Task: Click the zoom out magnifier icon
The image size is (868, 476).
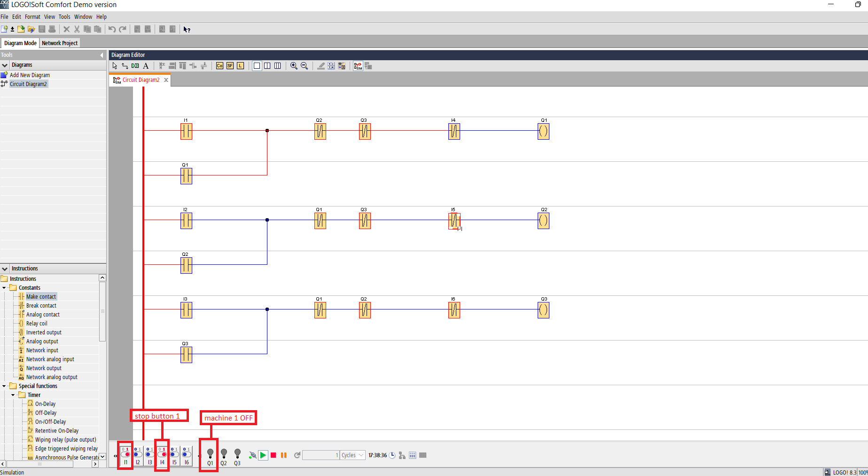Action: (x=304, y=66)
